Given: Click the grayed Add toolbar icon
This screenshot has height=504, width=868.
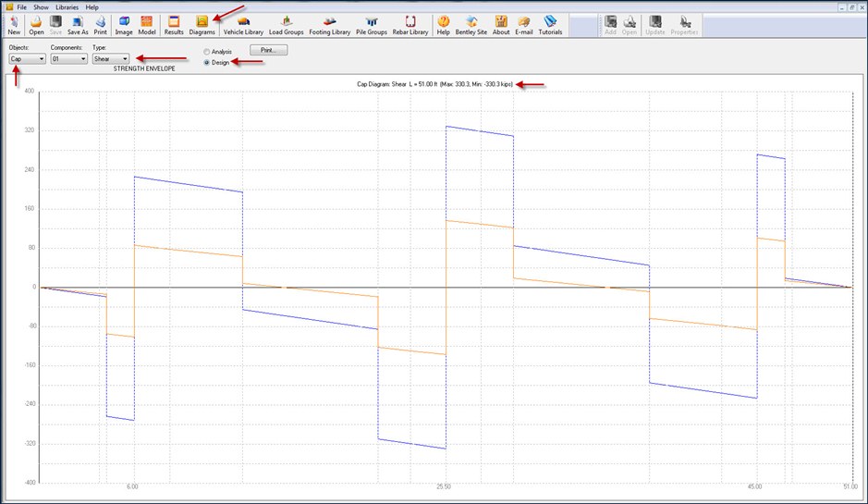Looking at the screenshot, I should [x=611, y=26].
